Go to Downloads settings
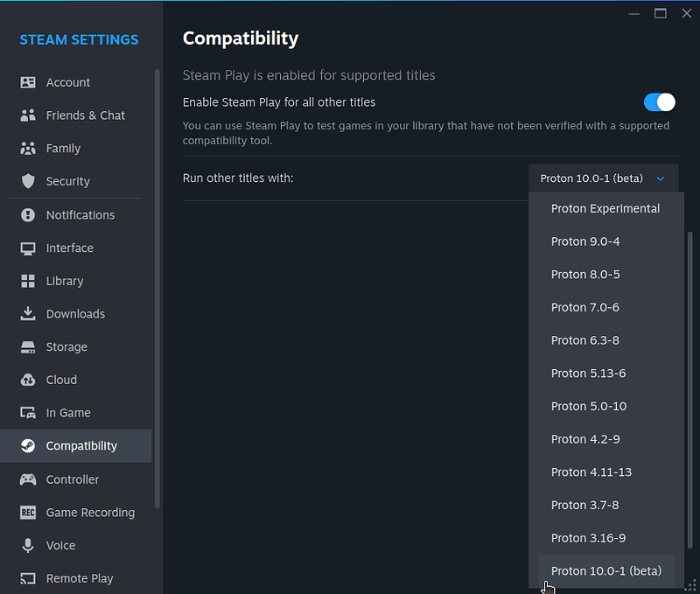The image size is (700, 594). coord(76,314)
